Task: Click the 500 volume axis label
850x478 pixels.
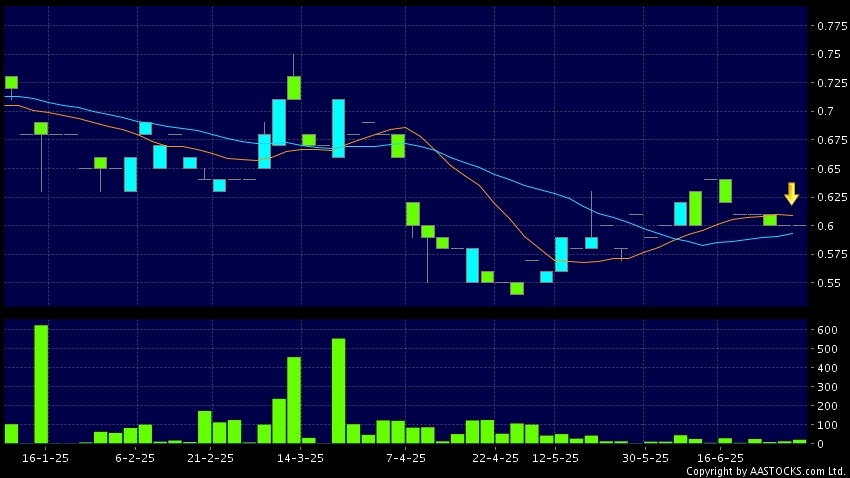Action: tap(828, 349)
